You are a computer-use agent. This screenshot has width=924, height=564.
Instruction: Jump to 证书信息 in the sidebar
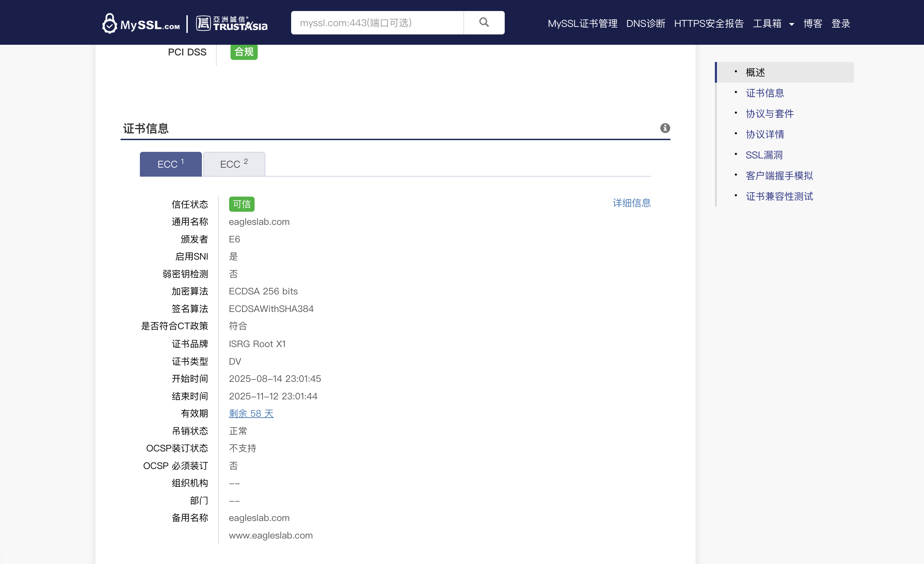(764, 93)
